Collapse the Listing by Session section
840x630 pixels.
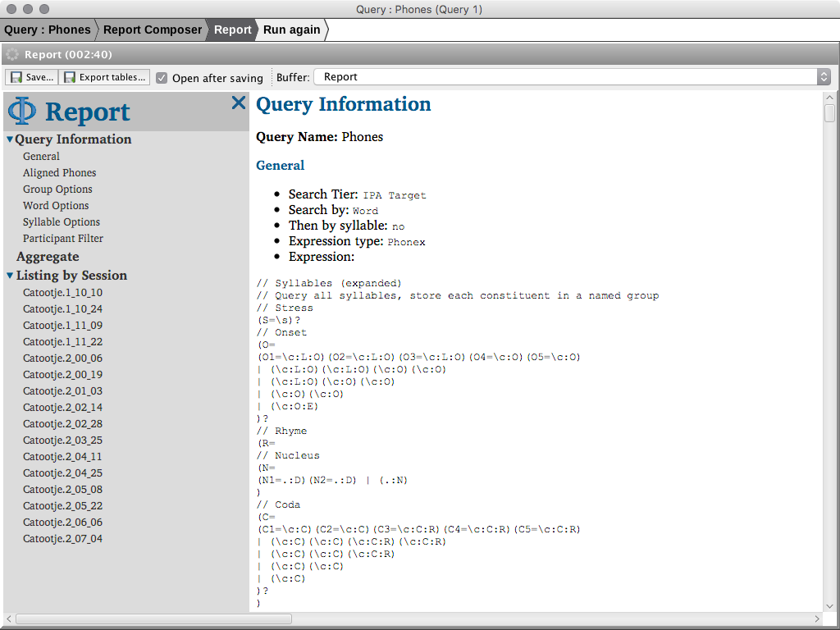(x=10, y=276)
